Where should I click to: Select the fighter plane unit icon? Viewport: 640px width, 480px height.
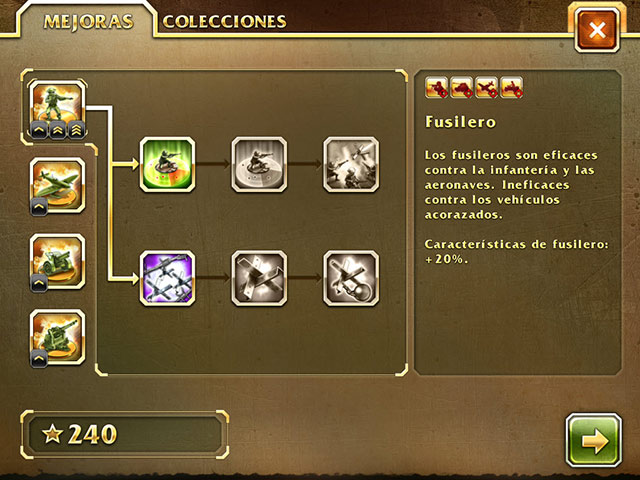58,184
